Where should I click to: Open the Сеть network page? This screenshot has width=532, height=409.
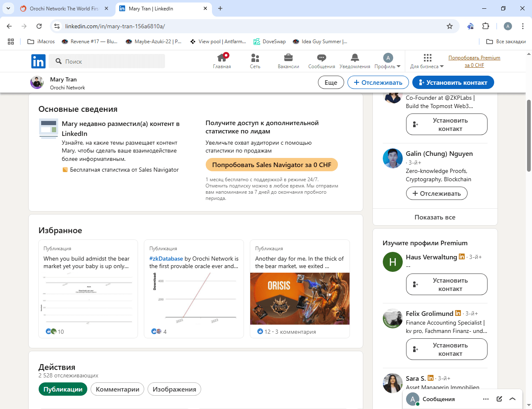tap(255, 61)
